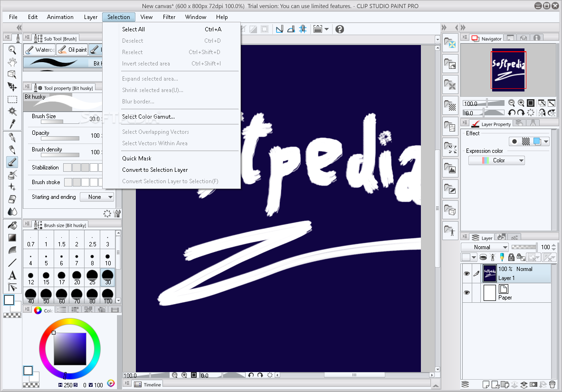Adjust the layer opacity slider
Viewport: 562px width, 392px height.
coord(524,247)
